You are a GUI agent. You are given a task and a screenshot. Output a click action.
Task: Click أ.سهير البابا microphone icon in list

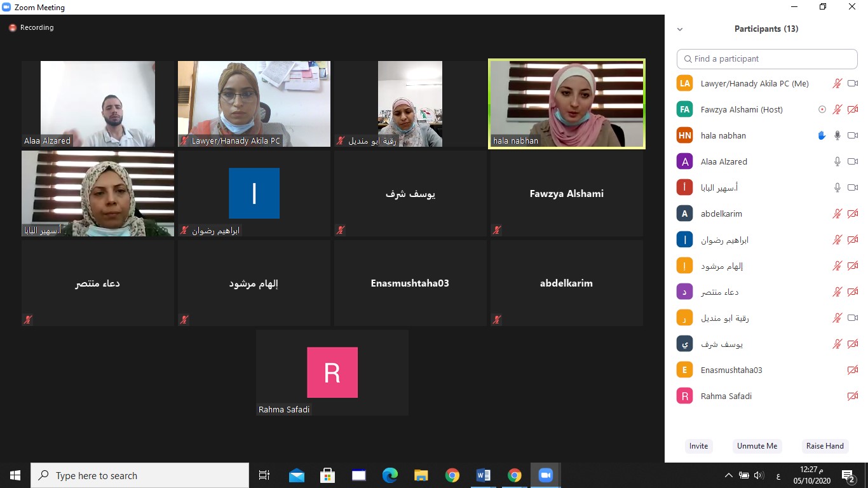[837, 187]
